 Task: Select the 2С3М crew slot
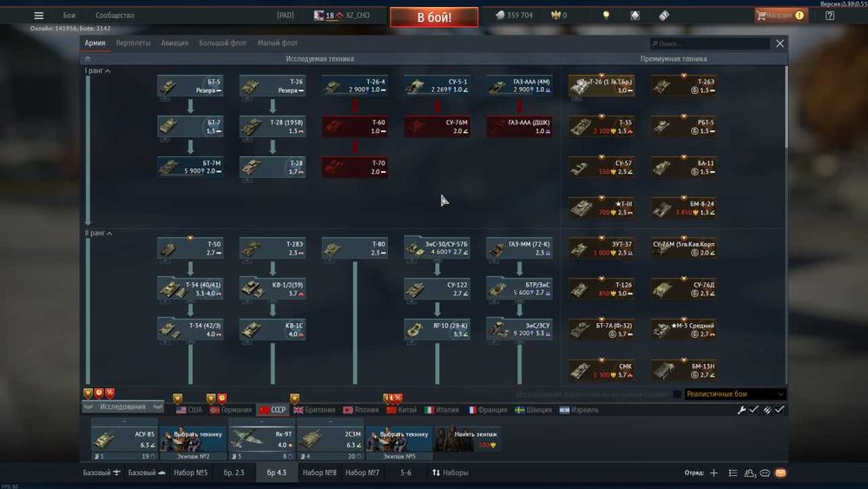pyautogui.click(x=331, y=441)
